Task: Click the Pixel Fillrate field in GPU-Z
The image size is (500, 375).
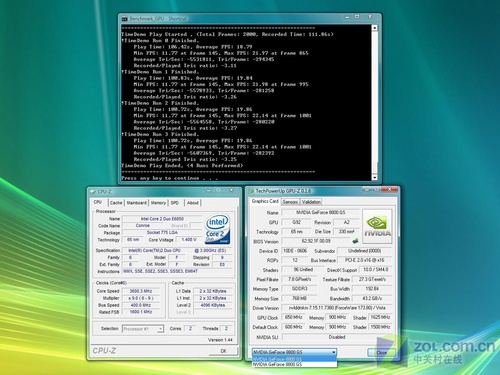Action: tap(299, 279)
